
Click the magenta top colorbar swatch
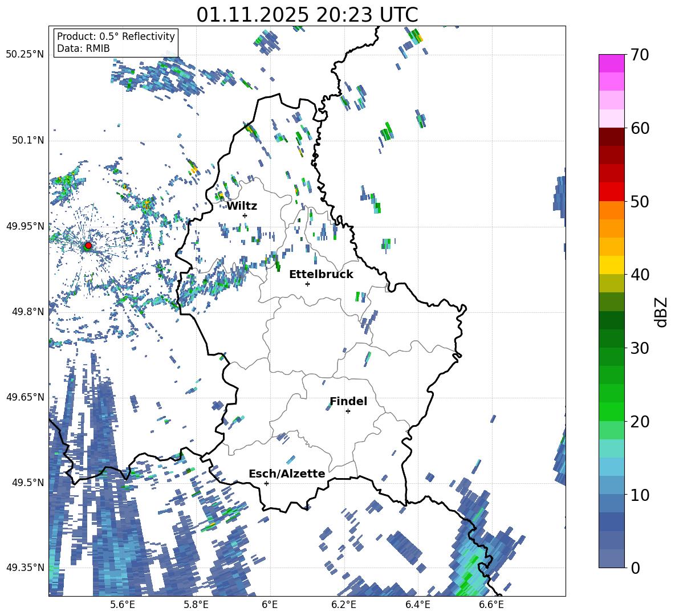[x=612, y=63]
